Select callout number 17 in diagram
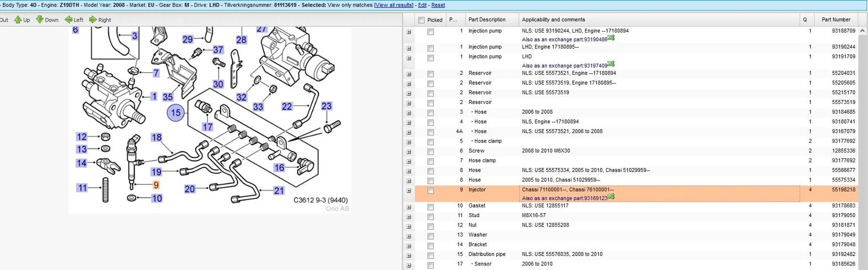 pos(208,127)
